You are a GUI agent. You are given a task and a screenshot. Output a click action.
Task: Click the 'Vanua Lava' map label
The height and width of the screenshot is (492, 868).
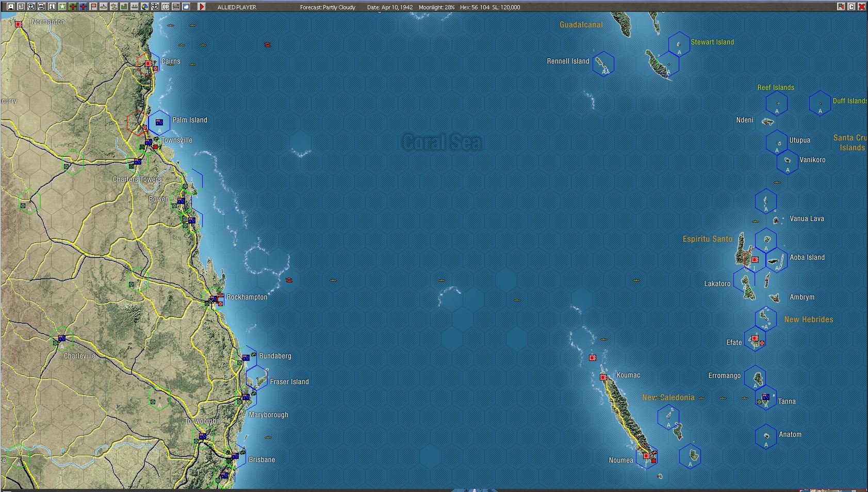coord(807,218)
